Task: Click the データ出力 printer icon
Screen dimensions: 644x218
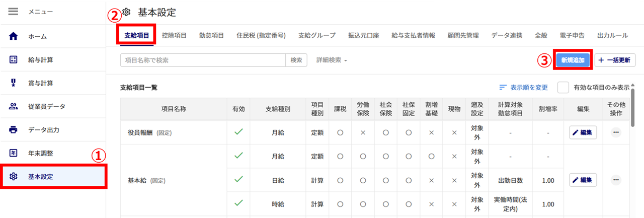Action: [14, 130]
